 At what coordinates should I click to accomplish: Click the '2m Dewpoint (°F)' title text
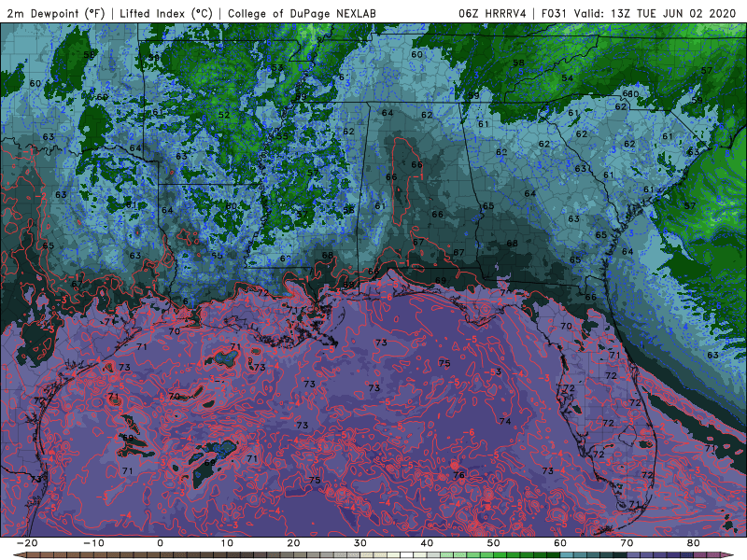[55, 13]
